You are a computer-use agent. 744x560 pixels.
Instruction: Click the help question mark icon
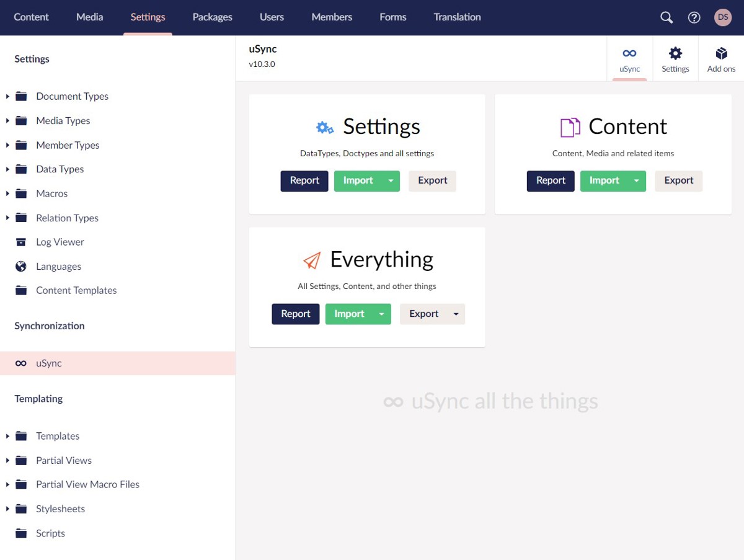coord(694,17)
